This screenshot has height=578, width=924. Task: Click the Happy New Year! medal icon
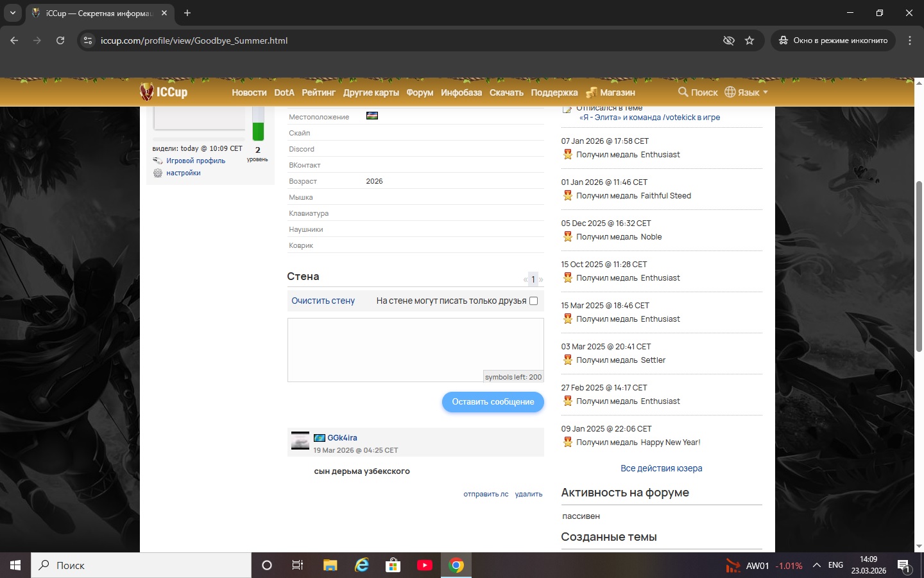[x=568, y=442]
